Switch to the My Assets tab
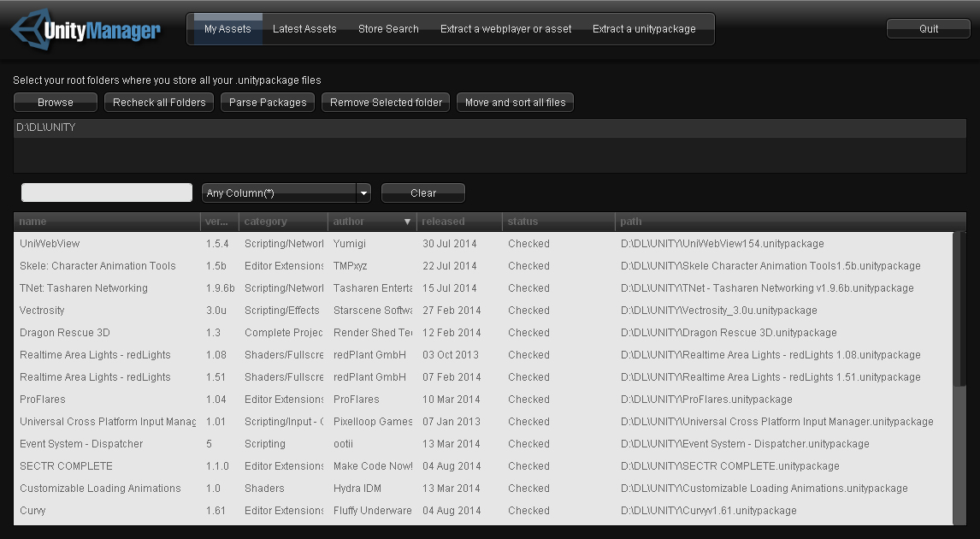Image resolution: width=980 pixels, height=539 pixels. pos(227,29)
